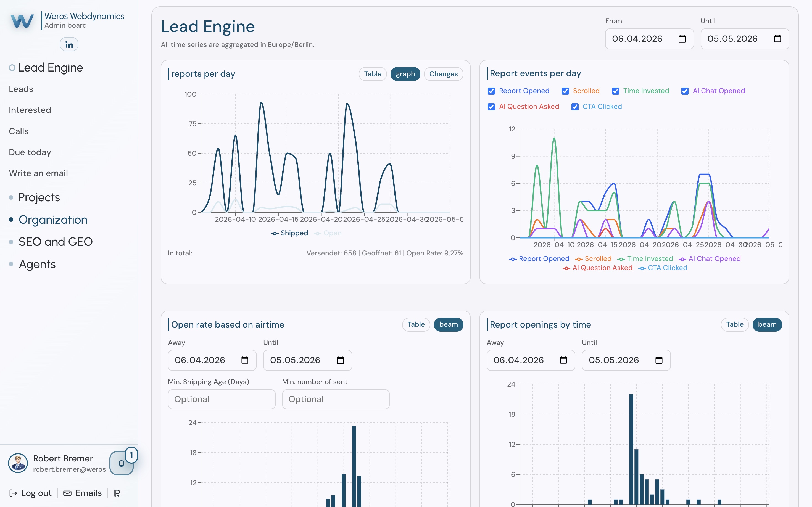Select beam view in Report openings panel
This screenshot has width=812, height=507.
767,324
